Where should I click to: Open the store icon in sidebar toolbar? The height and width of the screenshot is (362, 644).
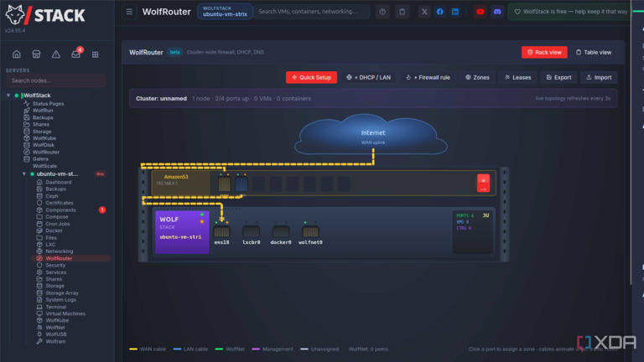pyautogui.click(x=36, y=54)
